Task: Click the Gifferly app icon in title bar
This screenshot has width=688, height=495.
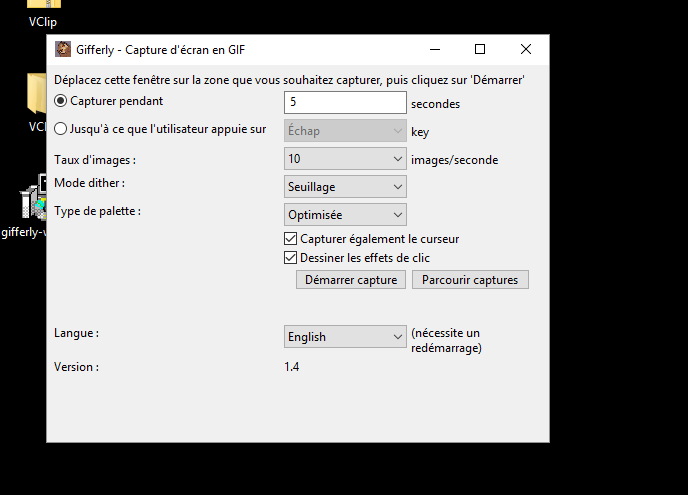Action: click(x=63, y=49)
